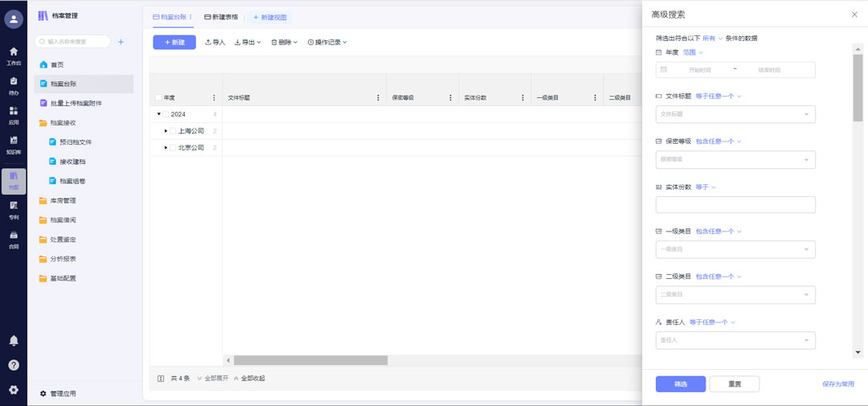Open the 知识库 knowledge base icon
The image size is (868, 406).
pos(13,141)
